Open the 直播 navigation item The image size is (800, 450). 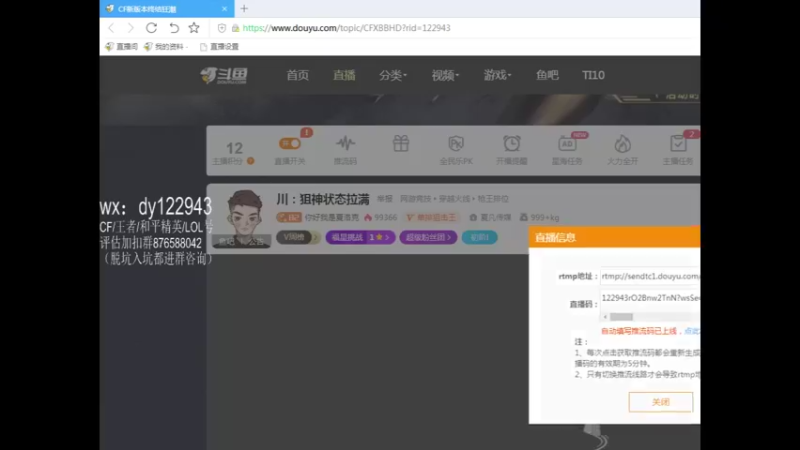[x=344, y=76]
